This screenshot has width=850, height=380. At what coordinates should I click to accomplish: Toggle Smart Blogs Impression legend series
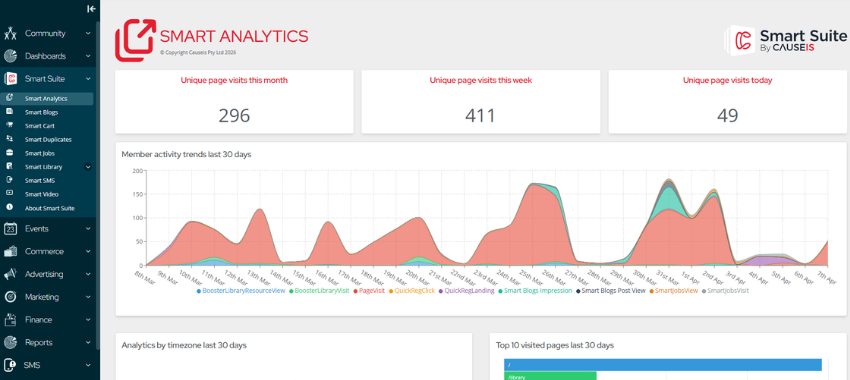pyautogui.click(x=535, y=291)
